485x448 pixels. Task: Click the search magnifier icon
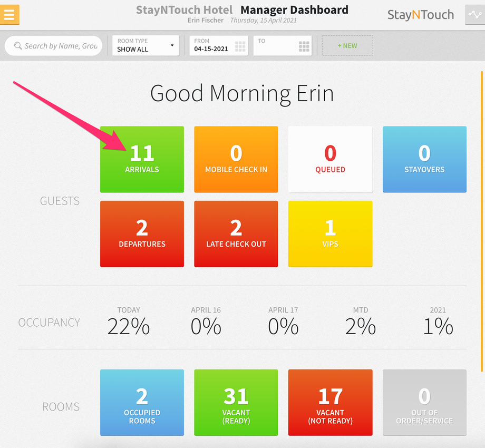point(18,46)
